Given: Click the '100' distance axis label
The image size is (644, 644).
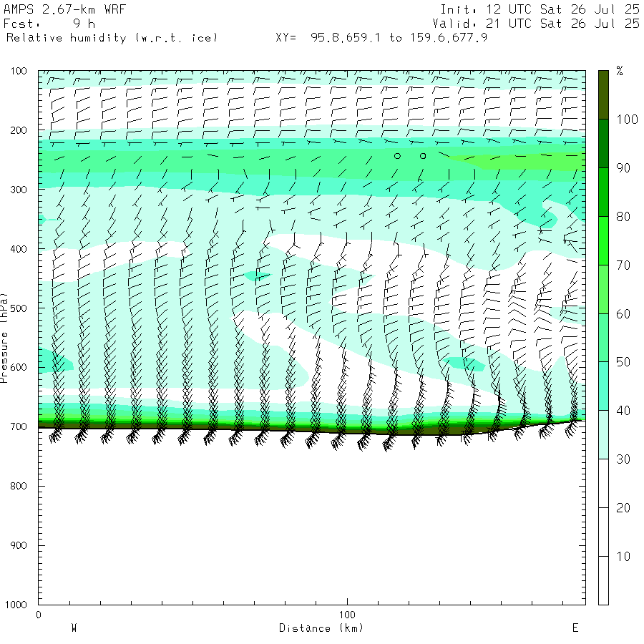Looking at the screenshot, I should (347, 615).
